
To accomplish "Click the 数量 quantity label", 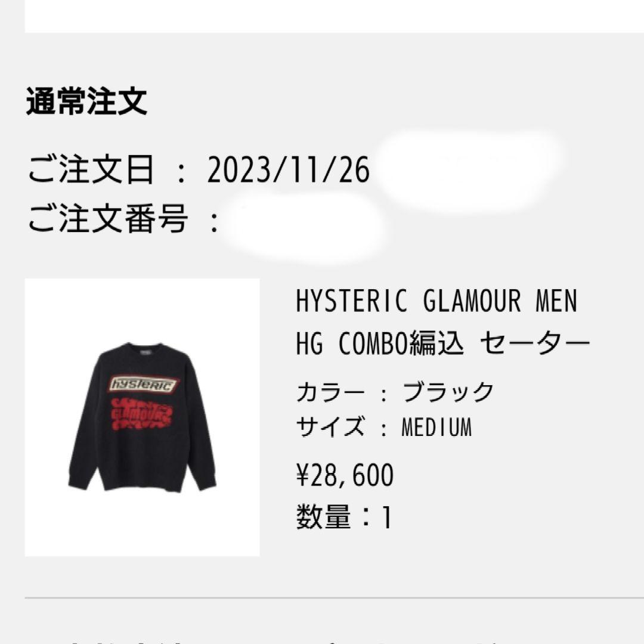I will click(324, 516).
